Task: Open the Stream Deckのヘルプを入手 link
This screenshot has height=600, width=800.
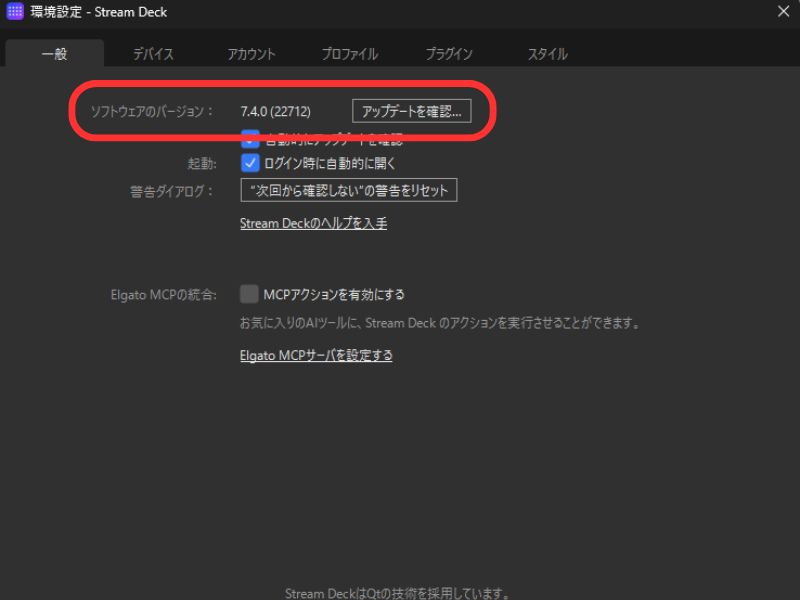Action: pyautogui.click(x=313, y=223)
